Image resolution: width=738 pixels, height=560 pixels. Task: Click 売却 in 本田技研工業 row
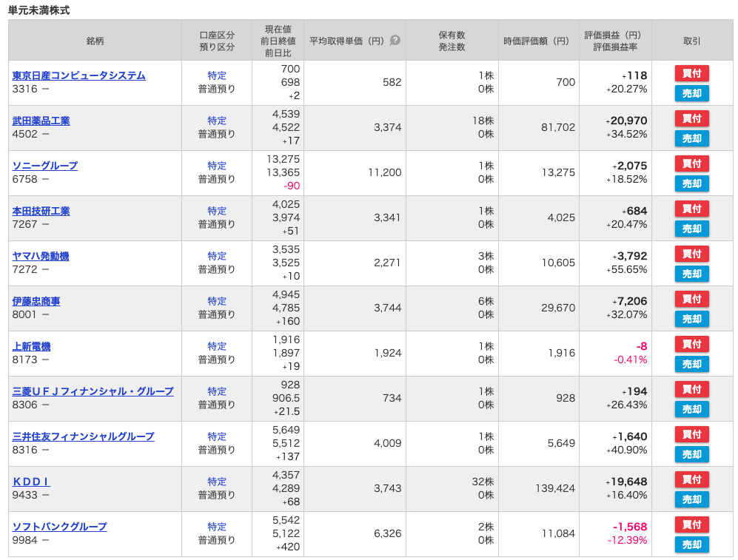pos(692,229)
